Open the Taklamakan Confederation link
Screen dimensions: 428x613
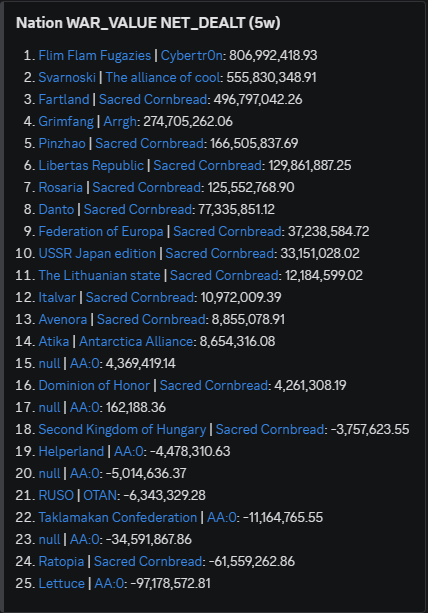(x=118, y=517)
